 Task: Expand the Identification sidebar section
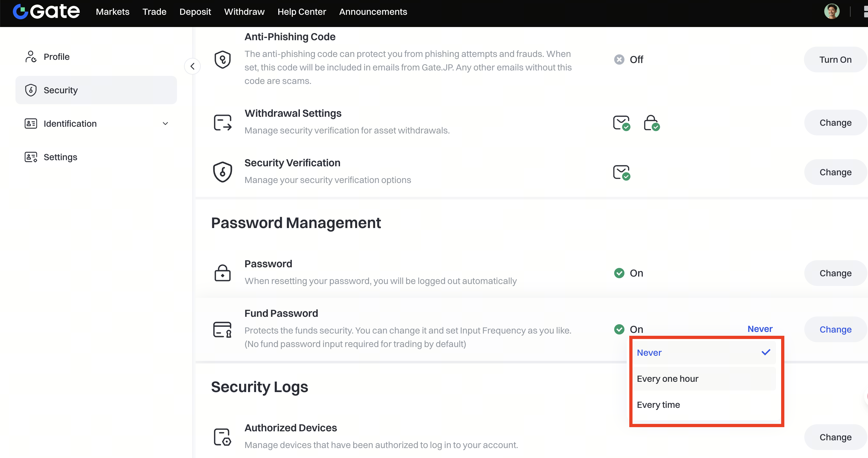tap(165, 124)
